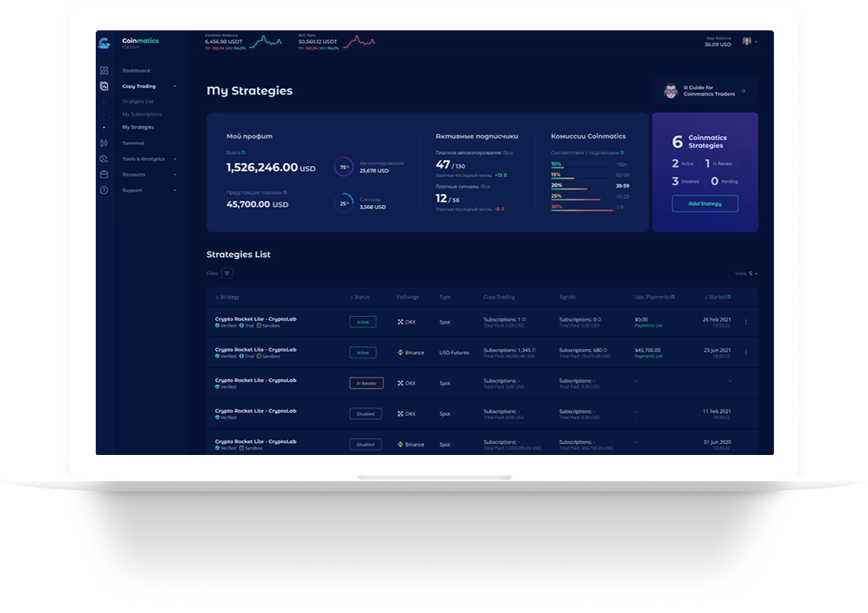Click the Terminal candlestick icon
Viewport: 868px width, 613px height.
[x=104, y=143]
